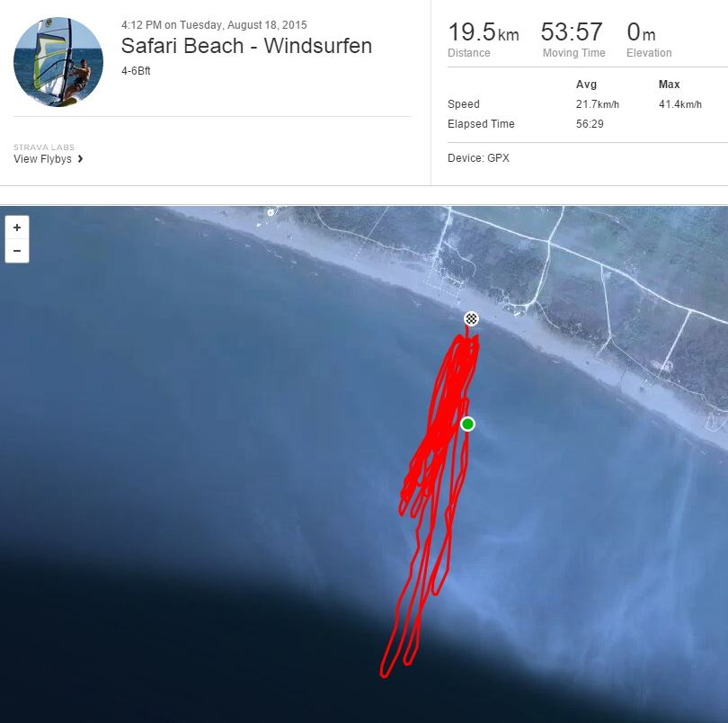
Task: Click the checkered finish flag marker
Action: pos(471,318)
